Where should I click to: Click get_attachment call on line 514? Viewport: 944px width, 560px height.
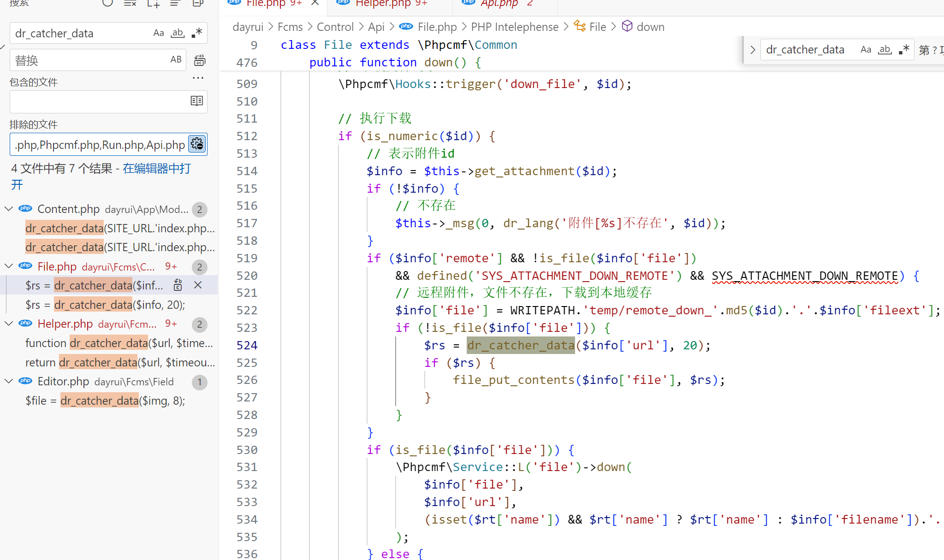coord(525,171)
